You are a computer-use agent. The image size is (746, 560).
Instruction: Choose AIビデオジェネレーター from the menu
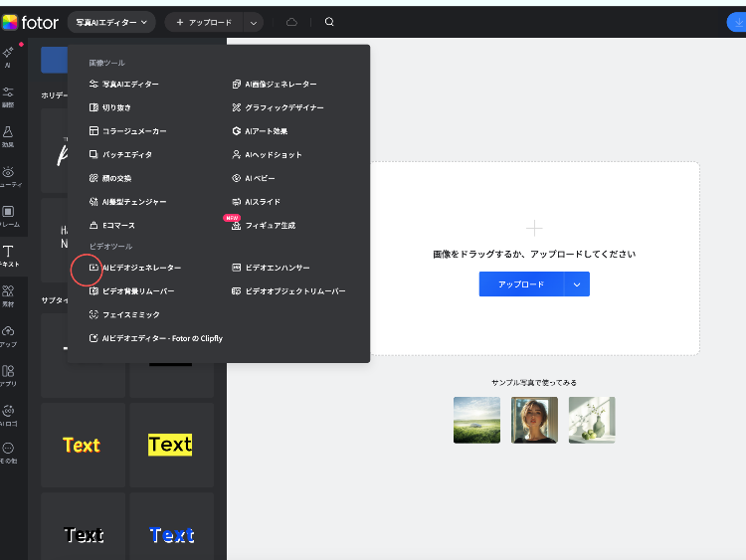(141, 268)
